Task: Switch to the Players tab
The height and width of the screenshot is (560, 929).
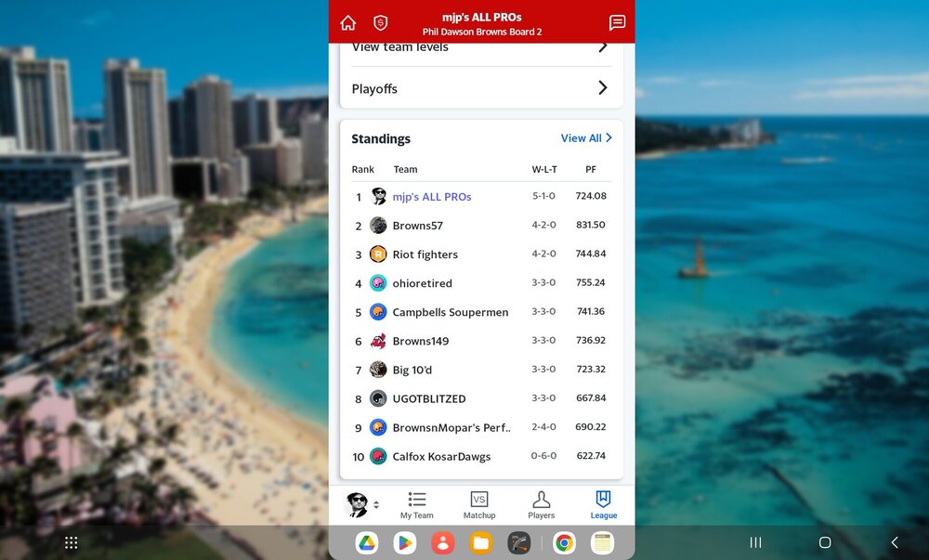Action: [x=541, y=505]
